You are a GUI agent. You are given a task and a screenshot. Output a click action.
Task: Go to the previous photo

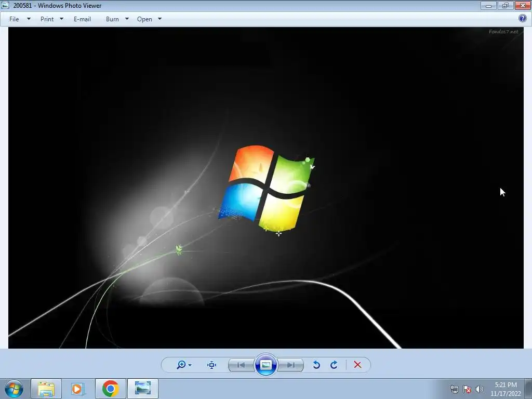241,365
